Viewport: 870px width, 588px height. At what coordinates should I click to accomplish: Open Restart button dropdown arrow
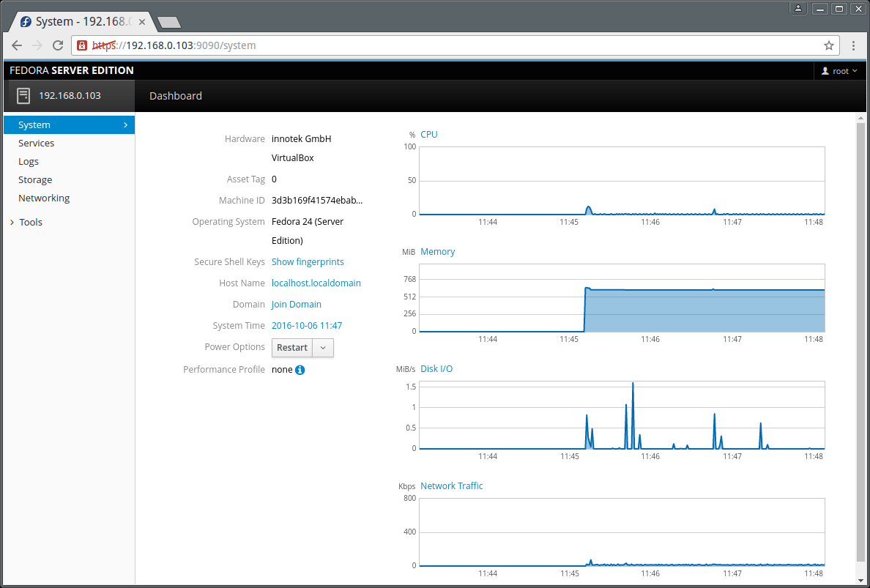[x=323, y=348]
